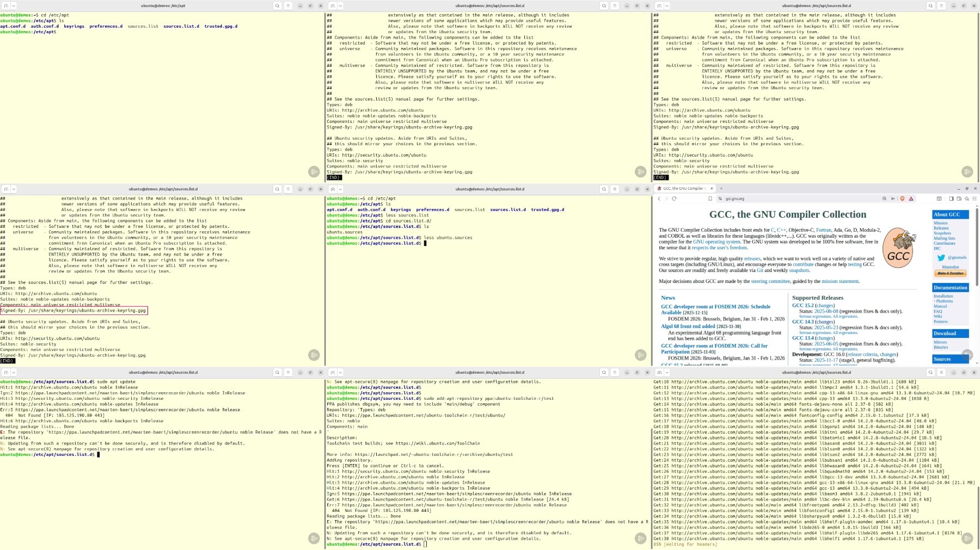Image resolution: width=980 pixels, height=550 pixels.
Task: Open the 'steering committee' link
Action: [x=770, y=281]
